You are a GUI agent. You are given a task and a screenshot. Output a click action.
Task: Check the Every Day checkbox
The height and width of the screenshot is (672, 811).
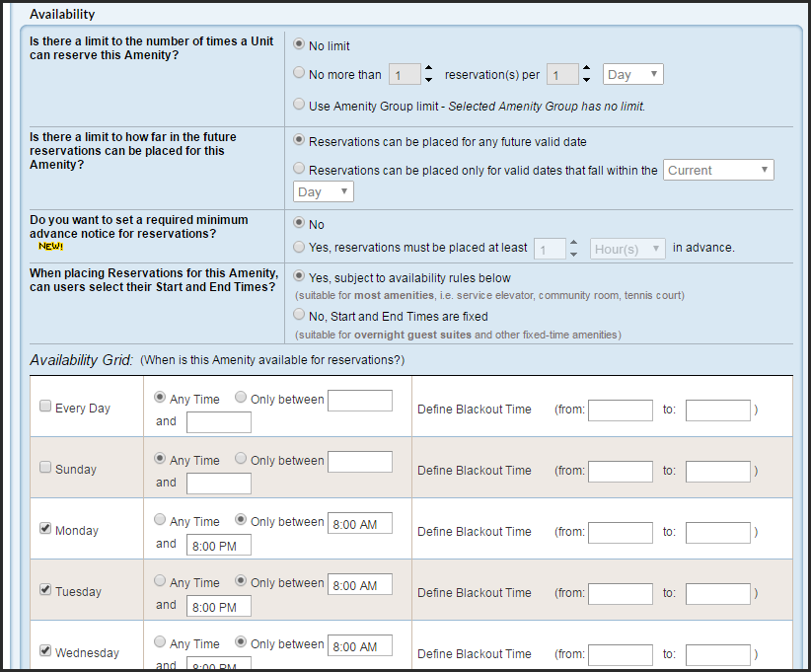pyautogui.click(x=45, y=407)
